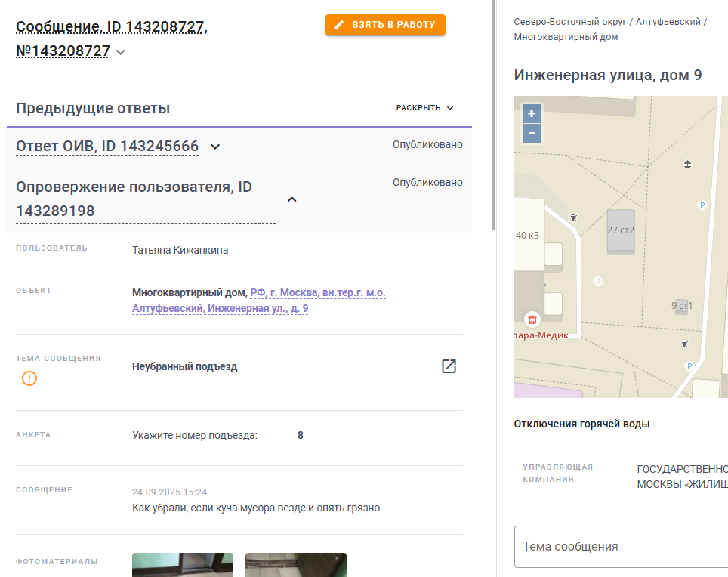Click the orange warning icon under 'Тема сообщения'
This screenshot has width=728, height=577.
[29, 378]
